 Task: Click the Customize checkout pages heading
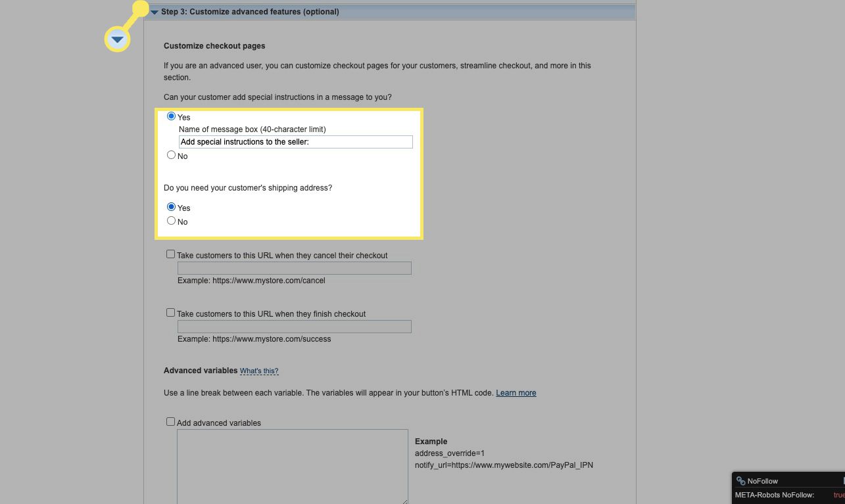pyautogui.click(x=214, y=46)
